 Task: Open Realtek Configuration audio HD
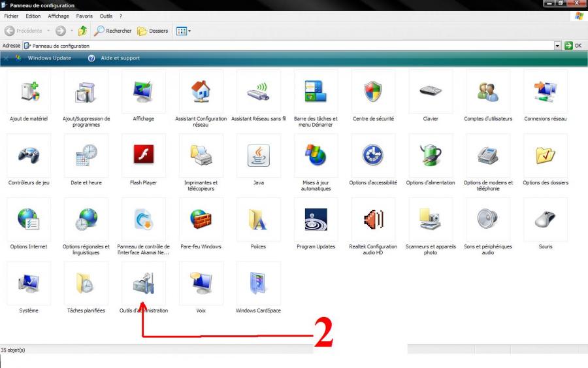[373, 220]
